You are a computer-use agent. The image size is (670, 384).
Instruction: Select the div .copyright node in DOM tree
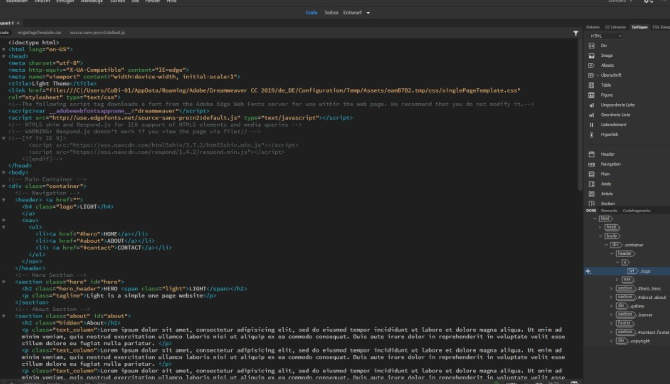click(x=633, y=341)
